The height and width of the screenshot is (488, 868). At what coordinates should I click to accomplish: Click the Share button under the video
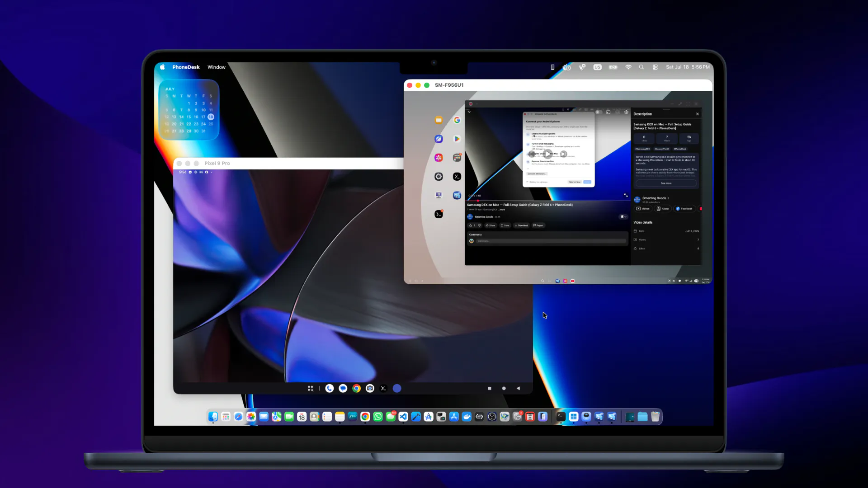click(491, 225)
